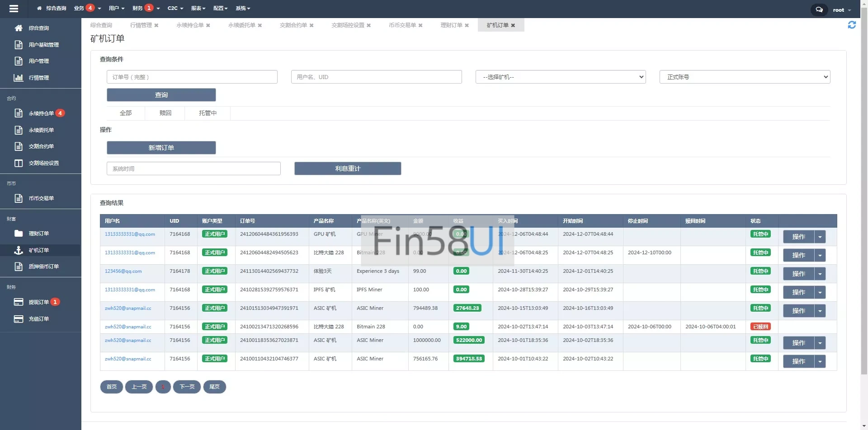Viewport: 868px width, 430px height.
Task: Click the card icon for 提现订单
Action: pos(19,302)
